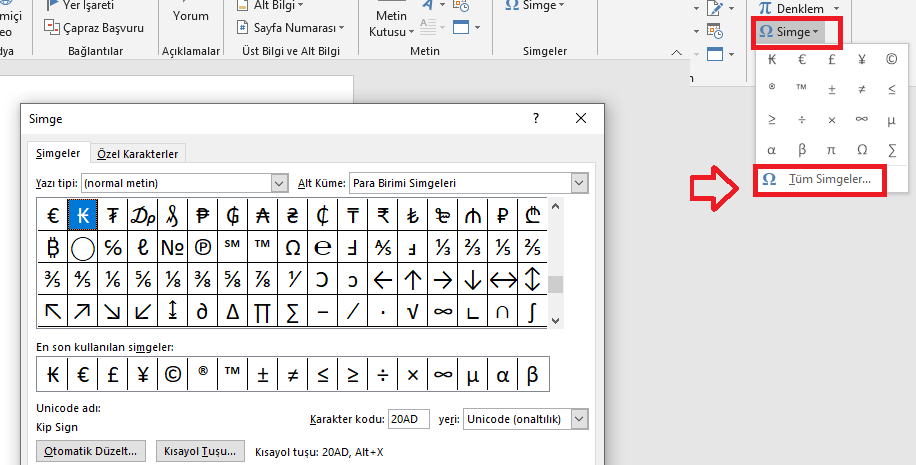This screenshot has width=916, height=465.
Task: Select the Tugrik sign ₮ in the grid
Action: [x=113, y=215]
